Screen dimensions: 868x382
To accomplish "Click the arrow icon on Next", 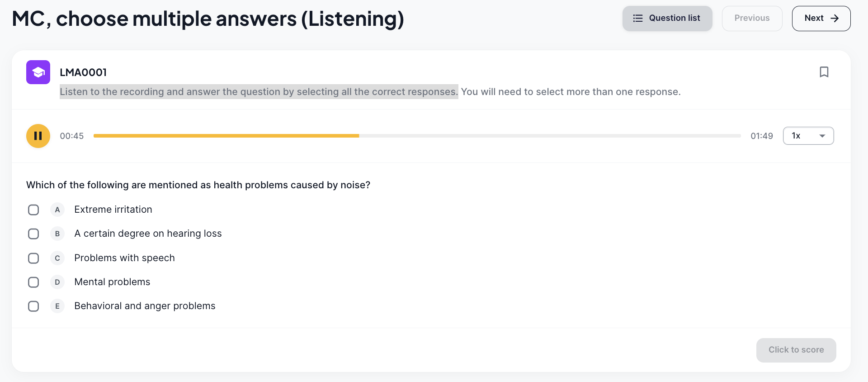I will click(835, 18).
